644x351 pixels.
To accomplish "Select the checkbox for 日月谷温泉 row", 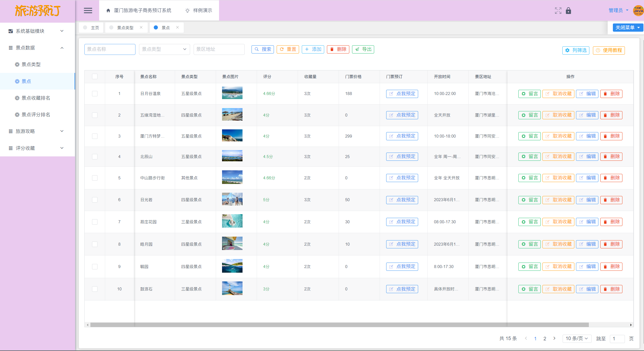I will tap(95, 94).
